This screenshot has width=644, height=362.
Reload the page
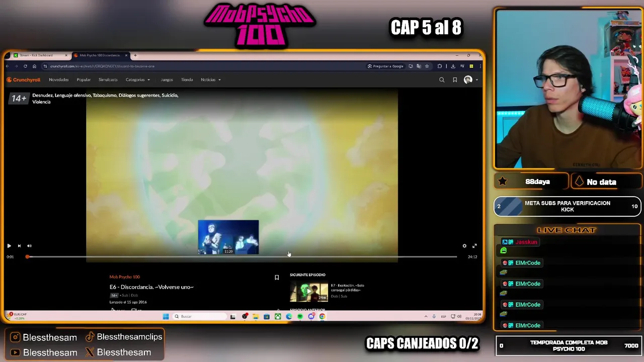point(25,66)
